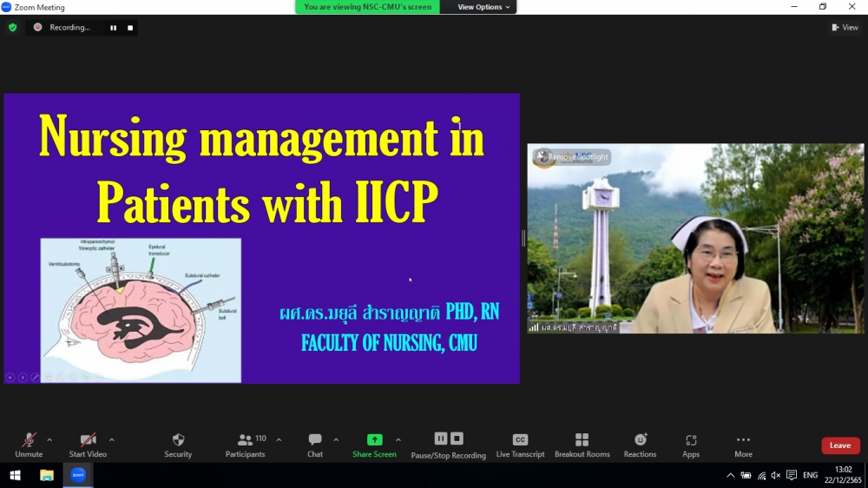Open Breakout Rooms

point(582,445)
